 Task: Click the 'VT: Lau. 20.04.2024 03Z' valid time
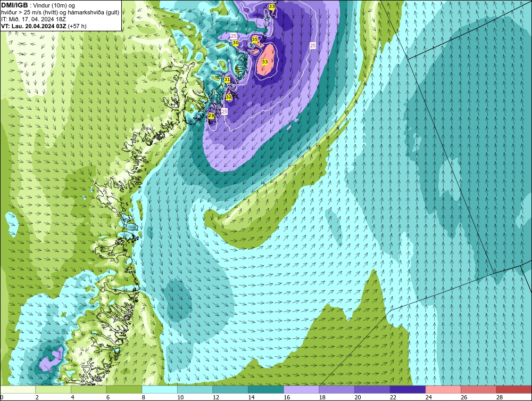[x=34, y=26]
